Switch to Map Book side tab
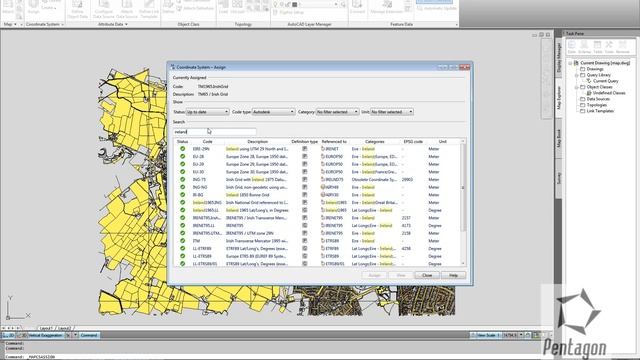The height and width of the screenshot is (360, 640). (559, 138)
